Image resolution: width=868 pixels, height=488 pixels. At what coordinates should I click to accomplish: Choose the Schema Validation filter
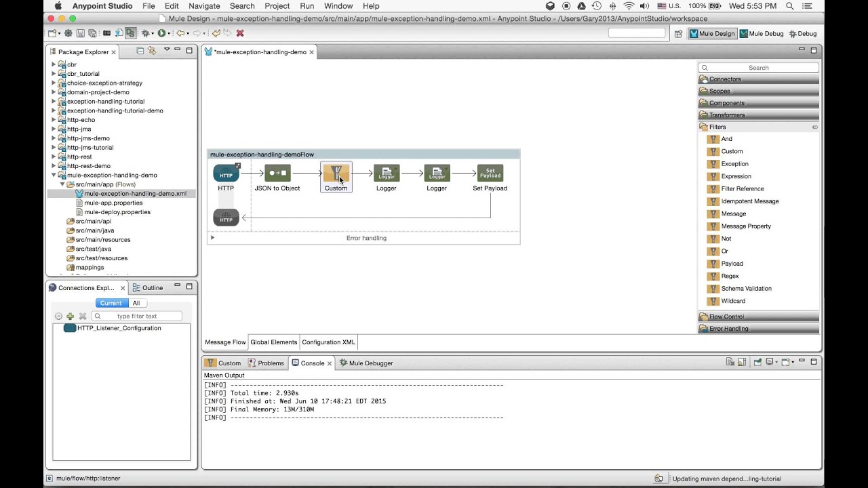(x=746, y=289)
